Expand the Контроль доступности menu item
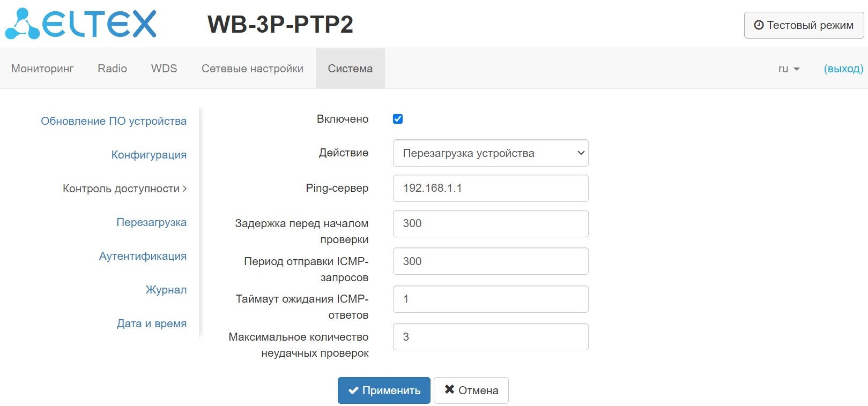Viewport: 868px width, 406px height. 124,189
